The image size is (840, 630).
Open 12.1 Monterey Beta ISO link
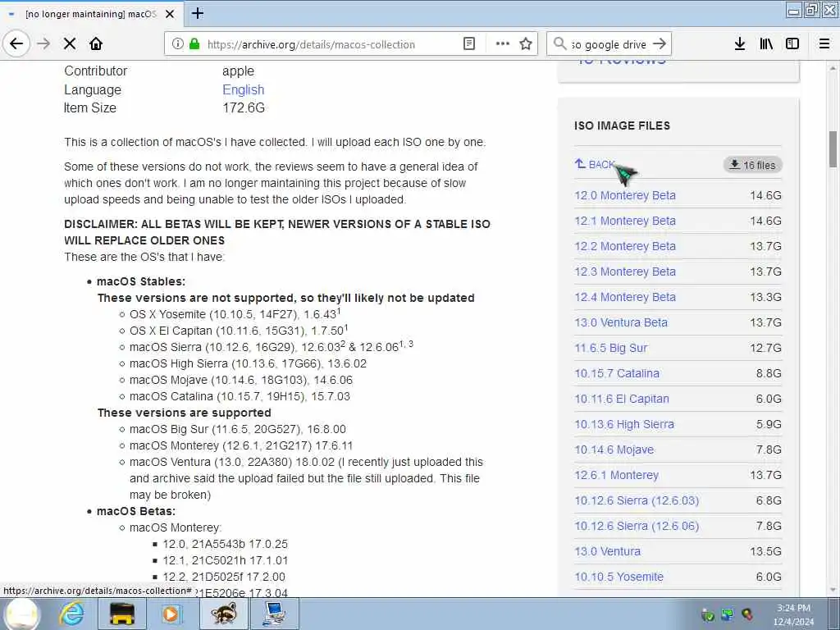(x=624, y=221)
